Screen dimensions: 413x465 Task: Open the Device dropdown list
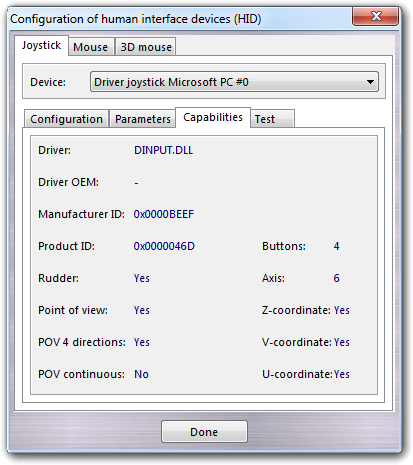coord(234,82)
